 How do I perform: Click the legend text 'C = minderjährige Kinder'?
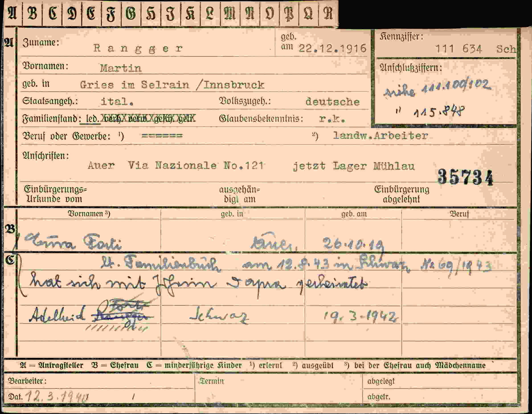click(194, 365)
